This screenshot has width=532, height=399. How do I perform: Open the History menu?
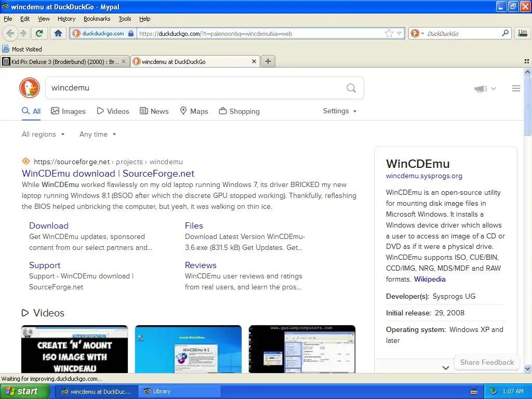pyautogui.click(x=66, y=19)
